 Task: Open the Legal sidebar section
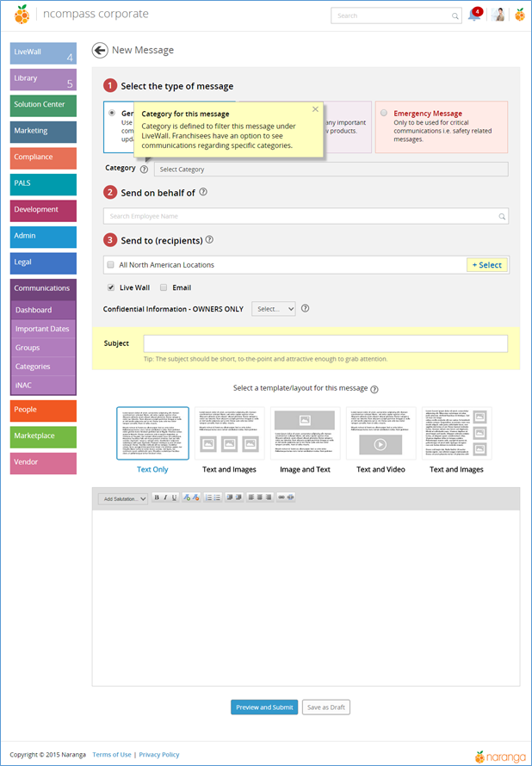[43, 263]
